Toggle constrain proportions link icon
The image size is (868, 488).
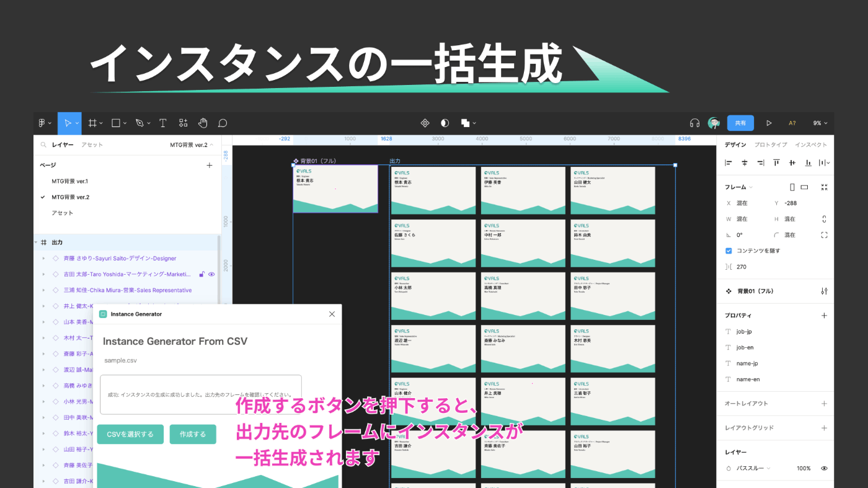(x=824, y=219)
